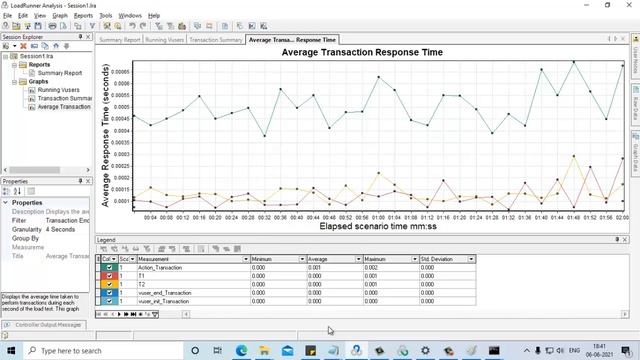Close the Legend panel
The width and height of the screenshot is (640, 360).
[624, 240]
